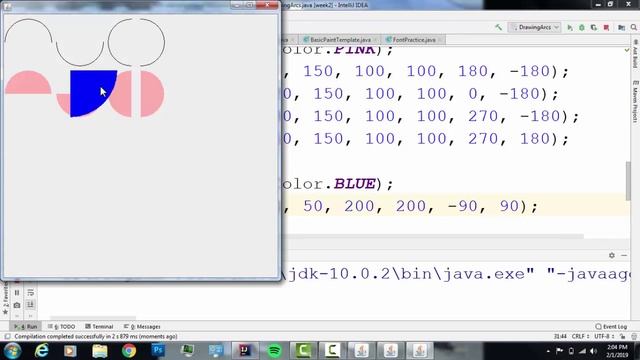Run DrawingArcs with Coverage
The height and width of the screenshot is (360, 640).
[x=594, y=27]
